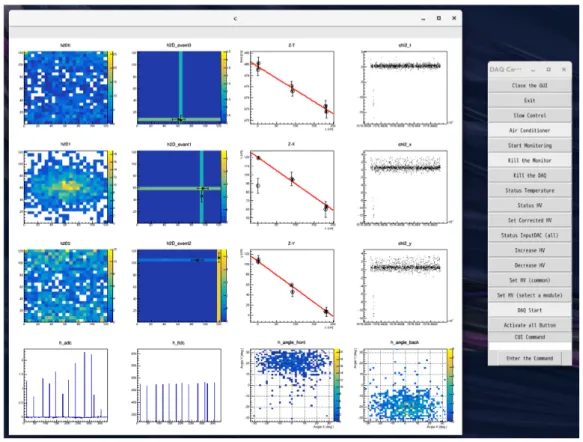Minimize the DAQ Control window
The image size is (583, 442).
coord(533,70)
